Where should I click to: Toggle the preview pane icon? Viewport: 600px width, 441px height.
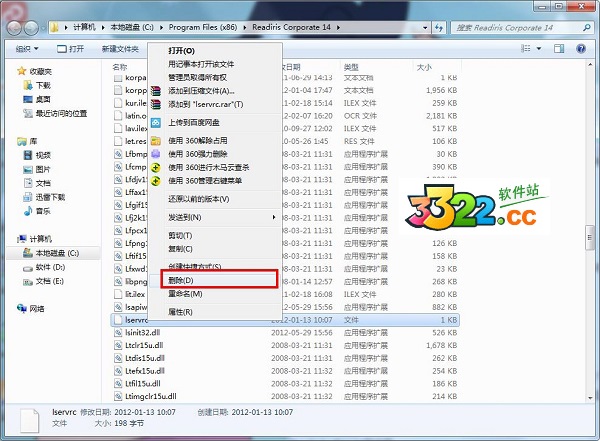[559, 49]
